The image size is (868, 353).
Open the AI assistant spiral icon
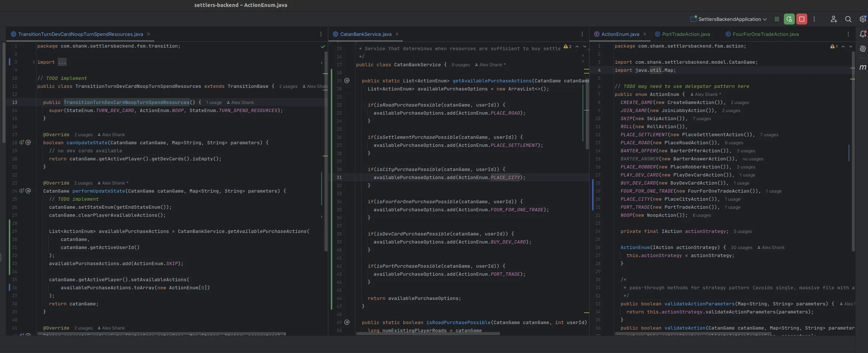pyautogui.click(x=863, y=49)
